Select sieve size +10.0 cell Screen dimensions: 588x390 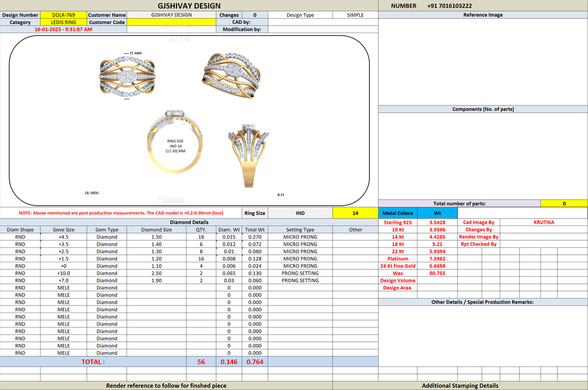pos(64,273)
